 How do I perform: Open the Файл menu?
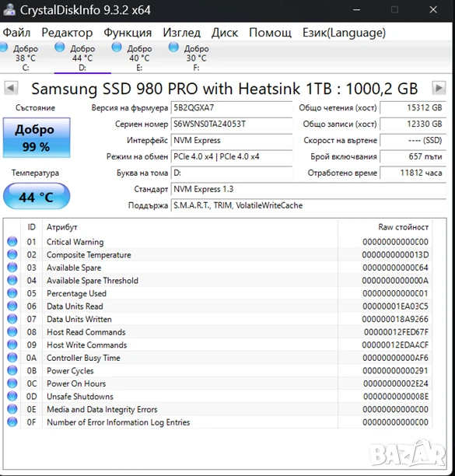pyautogui.click(x=16, y=33)
